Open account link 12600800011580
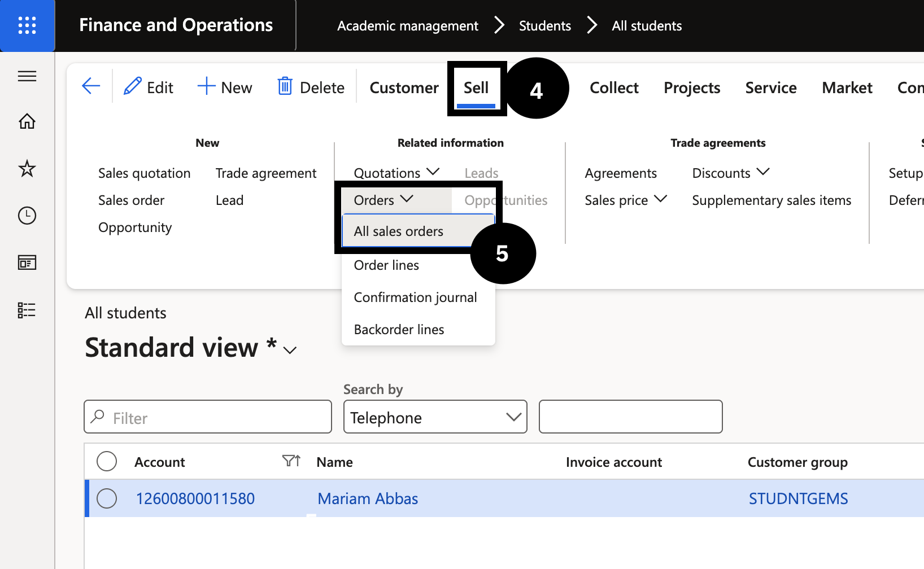 coord(195,498)
